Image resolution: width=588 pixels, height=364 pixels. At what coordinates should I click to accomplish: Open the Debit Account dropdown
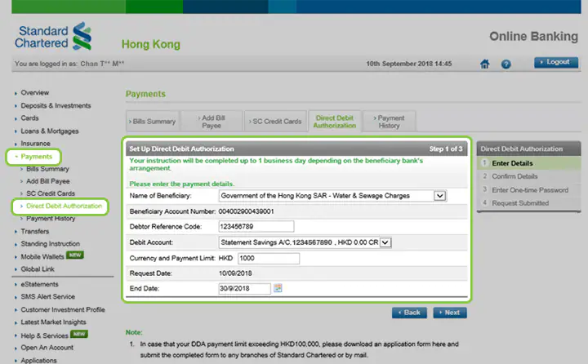(386, 242)
